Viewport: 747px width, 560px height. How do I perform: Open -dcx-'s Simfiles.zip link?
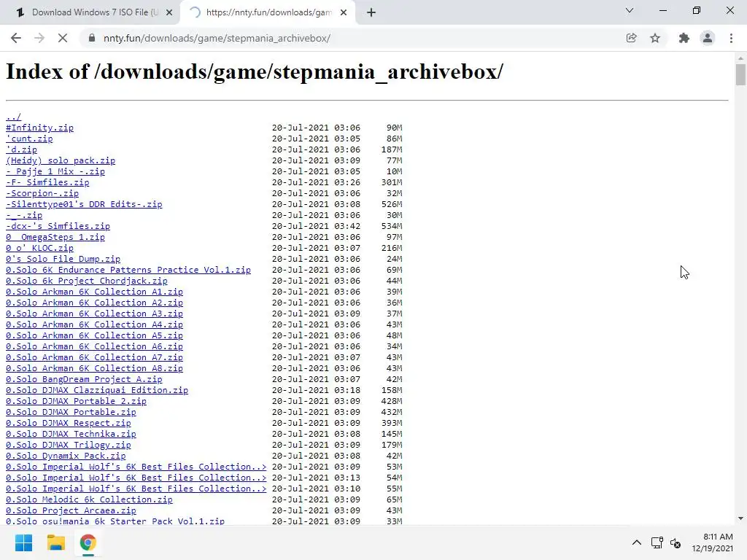[58, 226]
